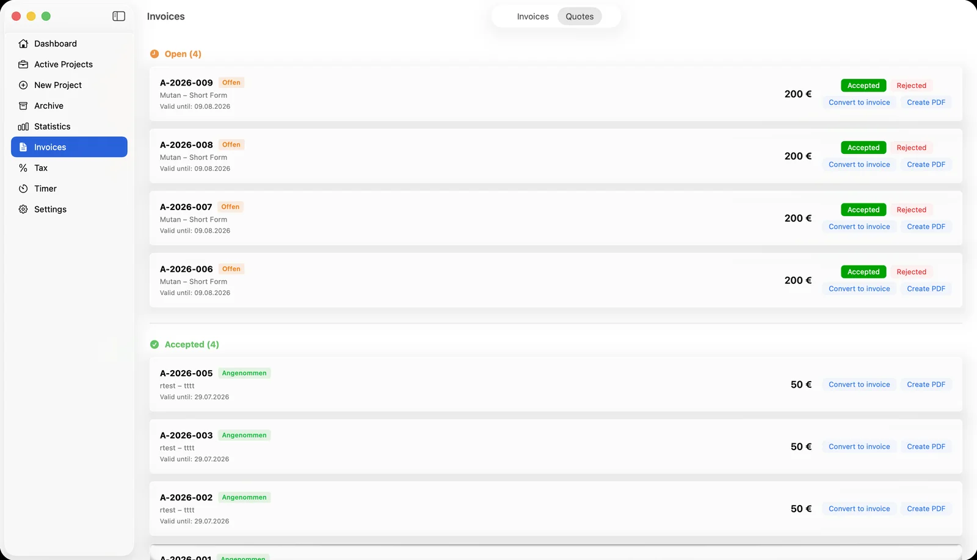Click the Open (4) section heading
This screenshot has height=560, width=977.
click(x=183, y=54)
